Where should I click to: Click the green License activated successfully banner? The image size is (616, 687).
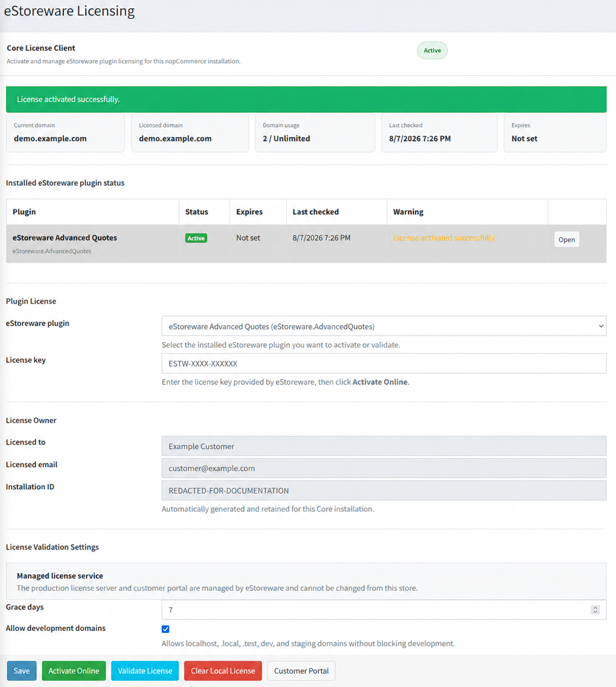click(x=306, y=99)
